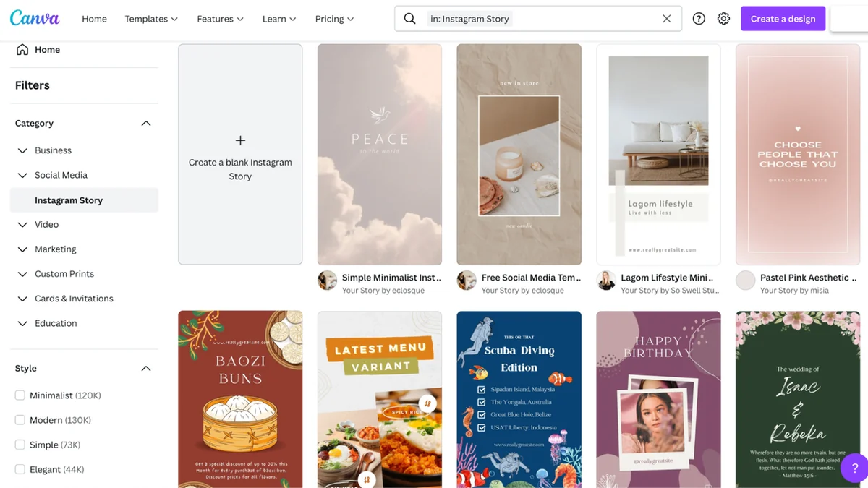Open the Pricing menu
868x488 pixels.
tap(334, 19)
